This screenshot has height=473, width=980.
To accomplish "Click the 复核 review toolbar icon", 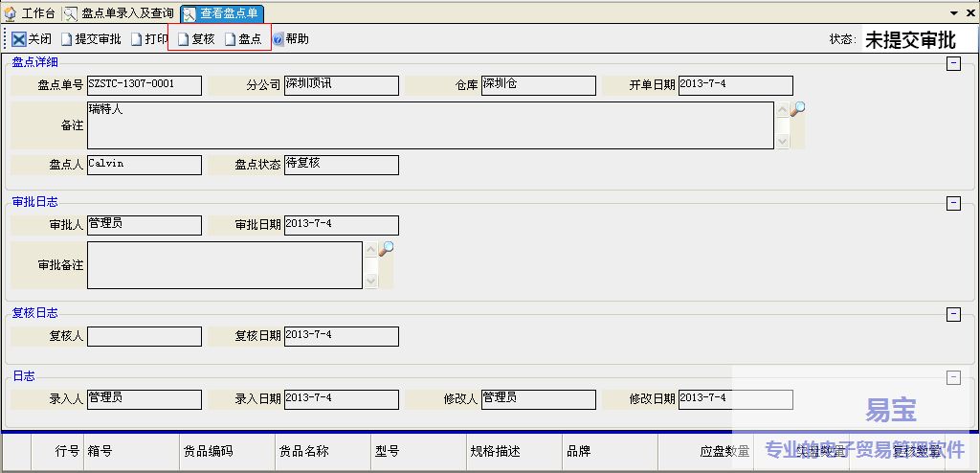I will click(184, 39).
